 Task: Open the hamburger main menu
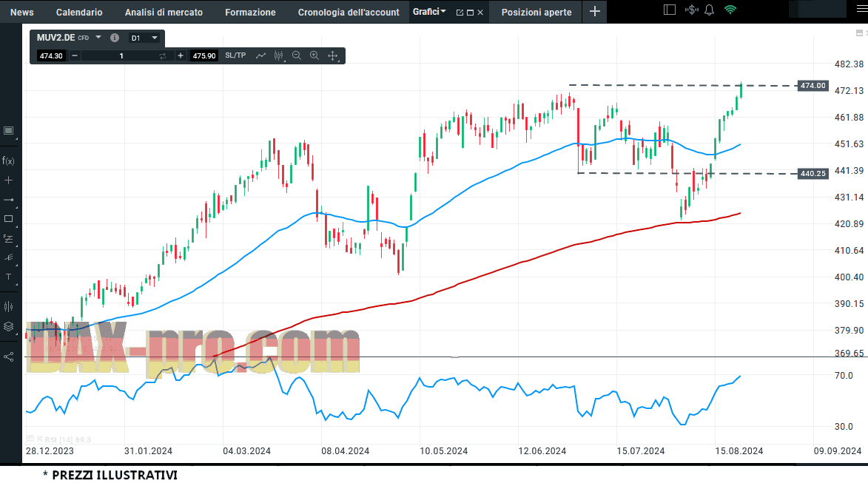pyautogui.click(x=861, y=10)
